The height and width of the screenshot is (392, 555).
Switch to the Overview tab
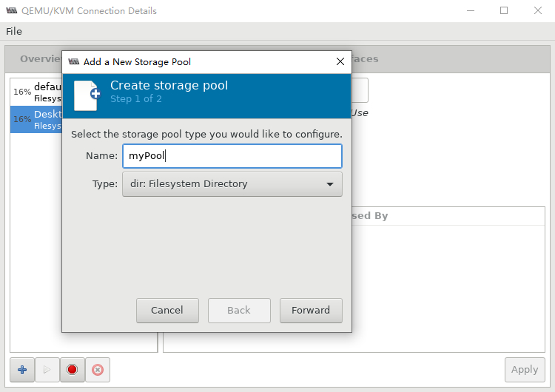click(x=40, y=58)
